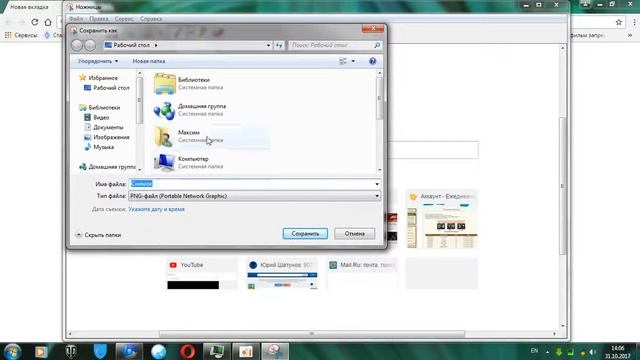Click Укажите дату и время link
Screen dimensions: 640x360
coord(156,209)
